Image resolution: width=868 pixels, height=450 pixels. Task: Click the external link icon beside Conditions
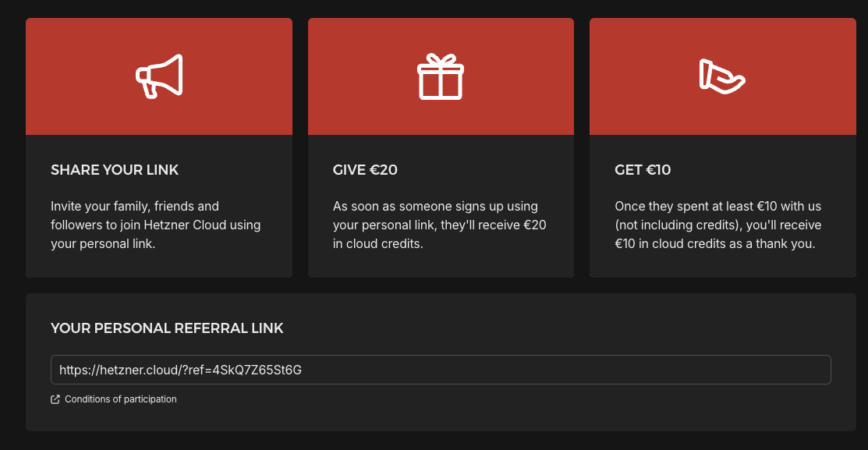pos(55,399)
